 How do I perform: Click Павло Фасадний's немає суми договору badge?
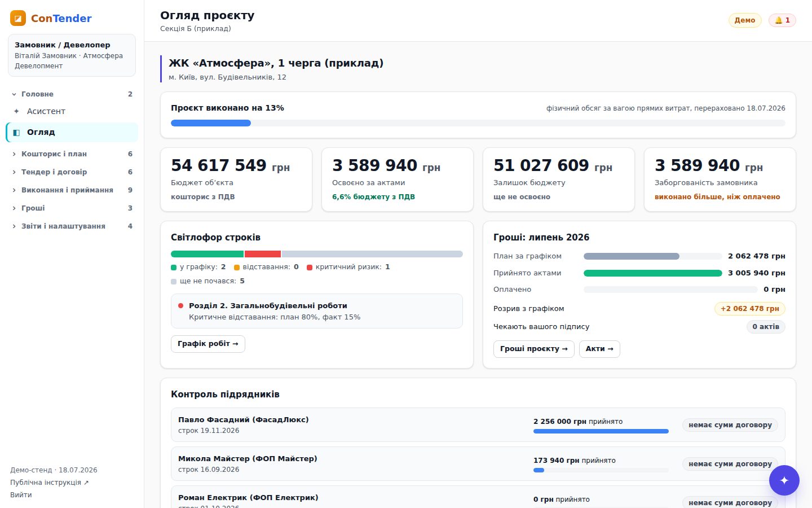click(730, 425)
